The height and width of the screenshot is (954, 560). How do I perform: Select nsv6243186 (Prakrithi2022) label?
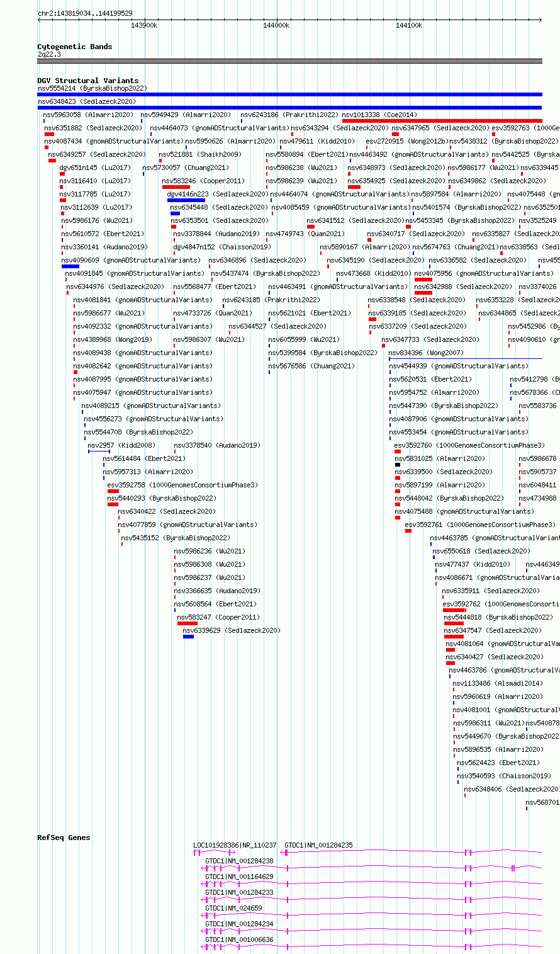click(289, 115)
